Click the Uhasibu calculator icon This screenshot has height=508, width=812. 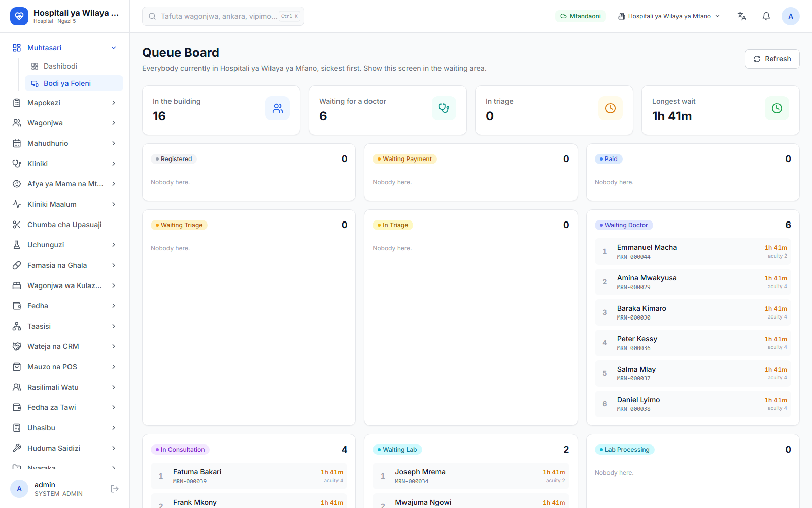point(17,428)
